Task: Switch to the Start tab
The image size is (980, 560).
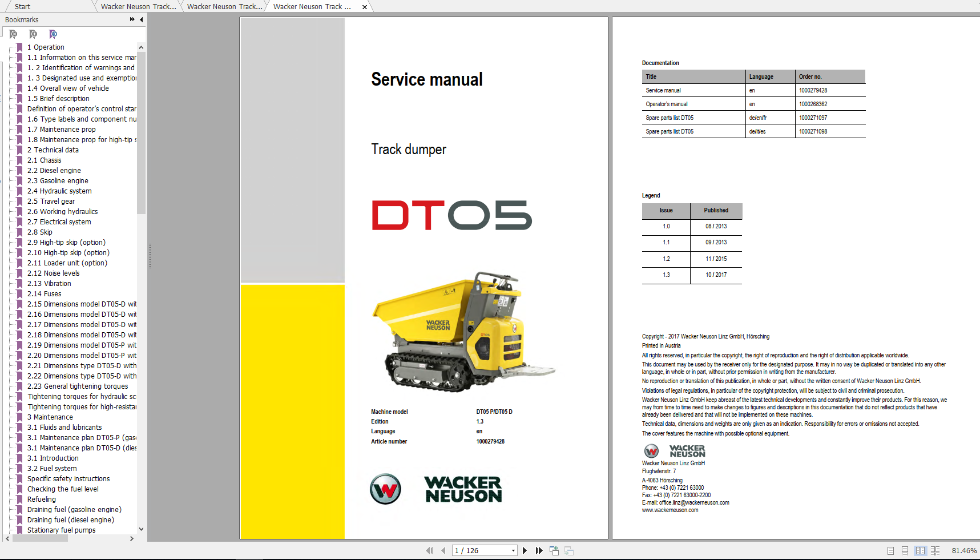Action: point(22,7)
